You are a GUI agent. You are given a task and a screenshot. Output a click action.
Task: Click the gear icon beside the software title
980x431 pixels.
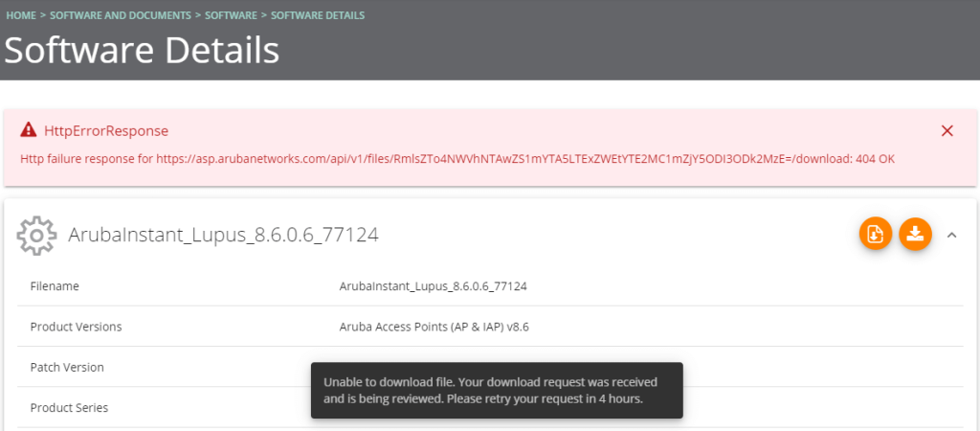(37, 236)
